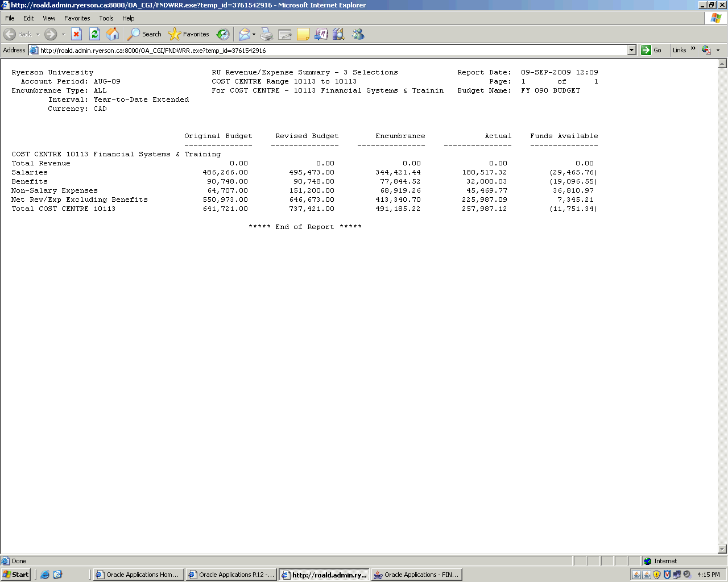Open the Tools menu
Screen dimensions: 728x582
tap(106, 18)
